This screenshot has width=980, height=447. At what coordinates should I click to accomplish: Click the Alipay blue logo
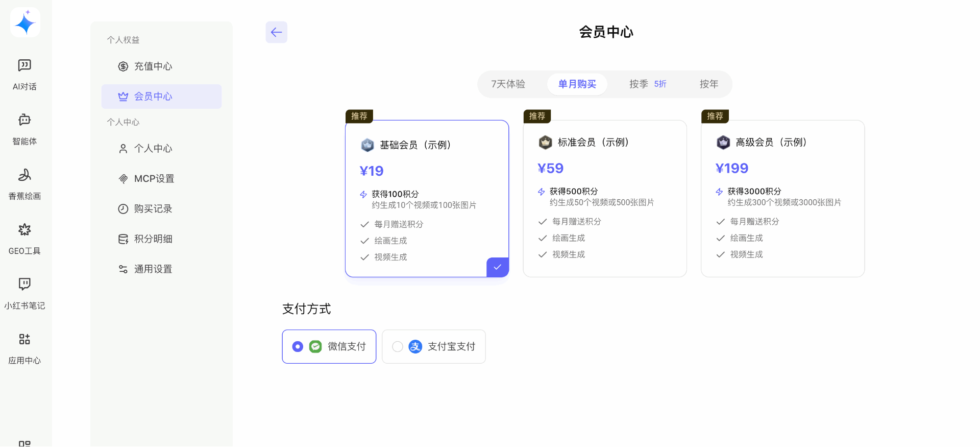click(x=415, y=347)
